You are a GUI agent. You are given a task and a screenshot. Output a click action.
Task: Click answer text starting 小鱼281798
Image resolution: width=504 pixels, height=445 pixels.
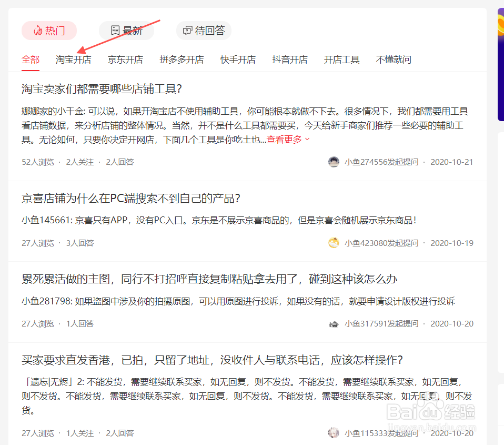coord(238,301)
